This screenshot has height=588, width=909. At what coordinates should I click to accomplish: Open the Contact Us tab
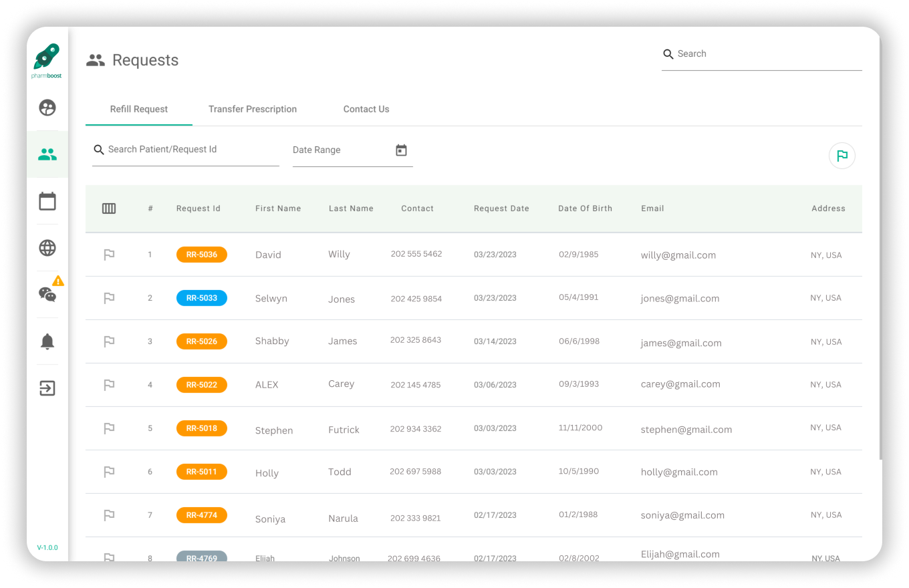[366, 109]
